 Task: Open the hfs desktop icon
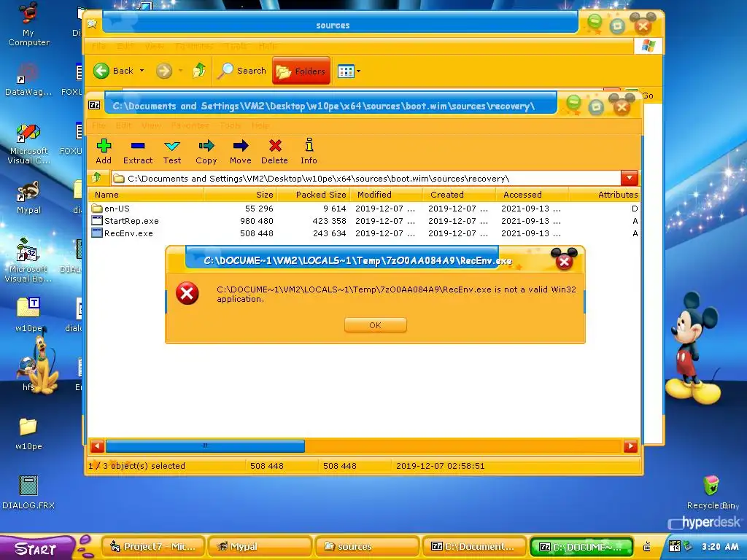(28, 374)
